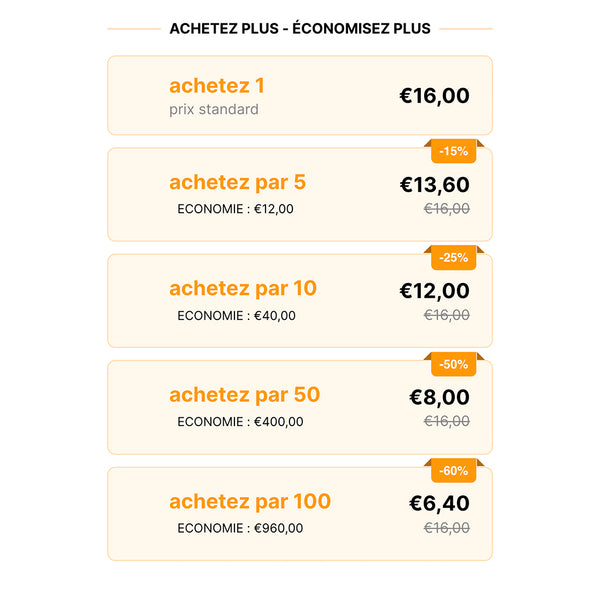Click "ECONOMIE : €12,00" savings text
Screen dimensions: 600x600
235,209
